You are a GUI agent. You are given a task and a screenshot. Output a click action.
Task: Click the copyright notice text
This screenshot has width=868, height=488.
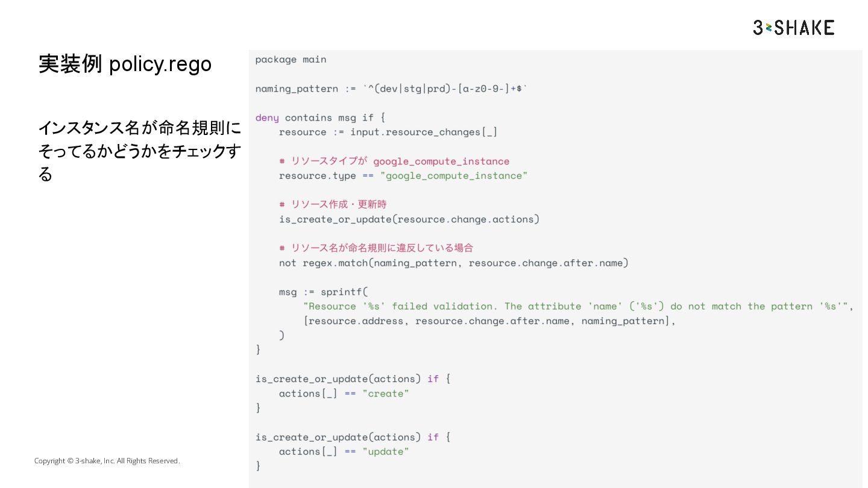point(107,461)
